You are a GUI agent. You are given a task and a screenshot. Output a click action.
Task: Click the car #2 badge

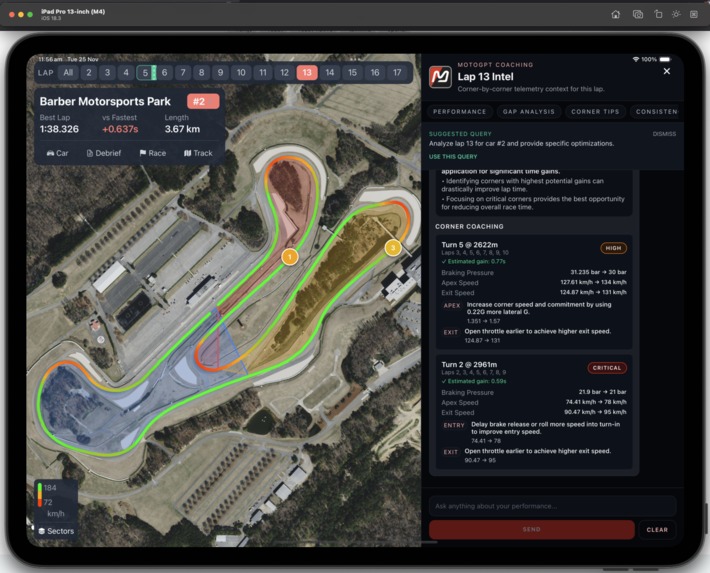click(203, 101)
